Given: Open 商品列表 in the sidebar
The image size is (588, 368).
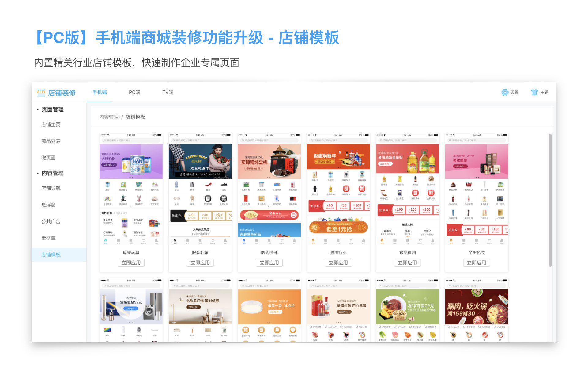Looking at the screenshot, I should point(51,141).
